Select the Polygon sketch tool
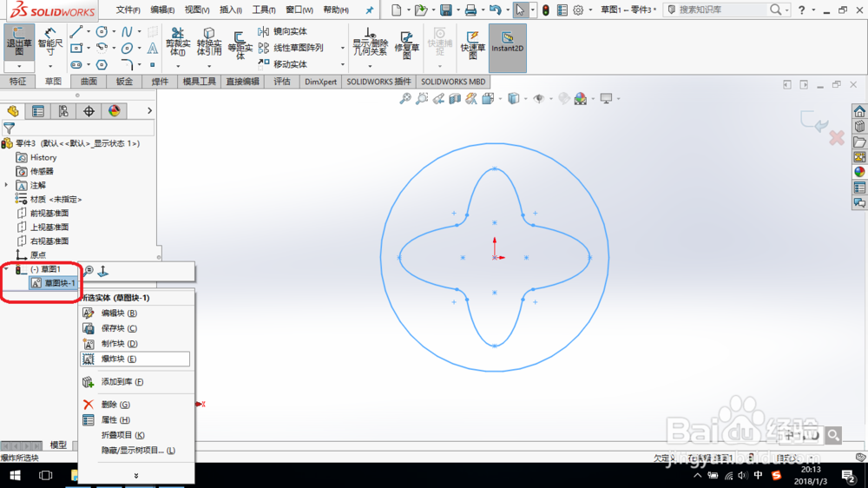The height and width of the screenshot is (488, 868). [102, 65]
